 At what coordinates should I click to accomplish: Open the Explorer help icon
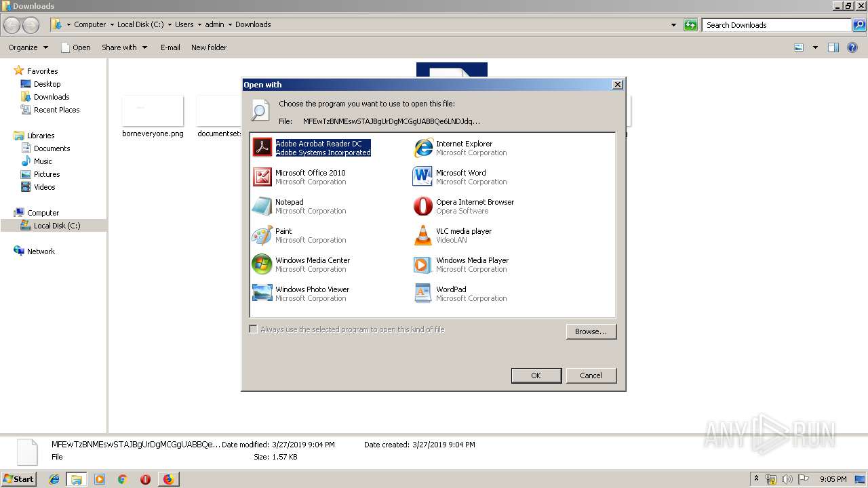pyautogui.click(x=853, y=47)
